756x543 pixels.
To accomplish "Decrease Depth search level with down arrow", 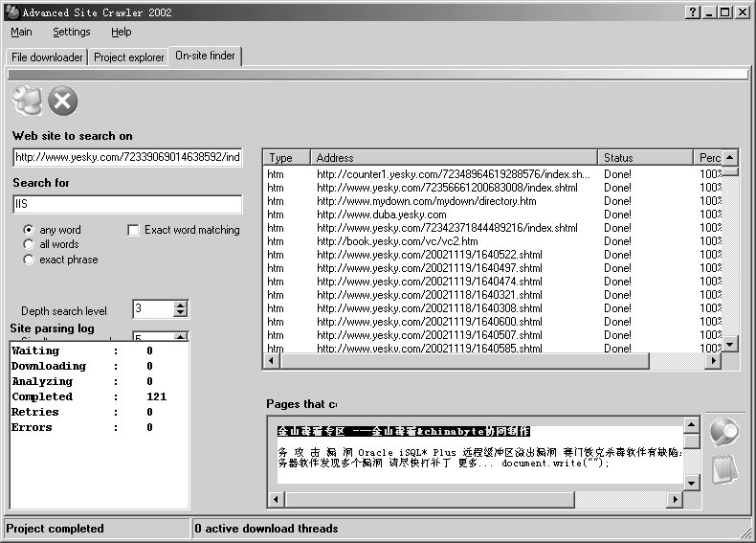I will pos(180,313).
